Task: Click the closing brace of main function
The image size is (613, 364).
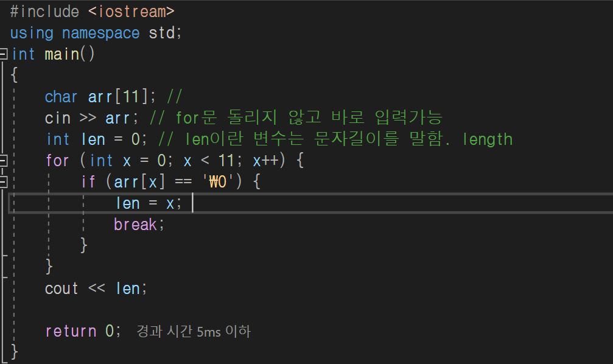Action: 15,351
